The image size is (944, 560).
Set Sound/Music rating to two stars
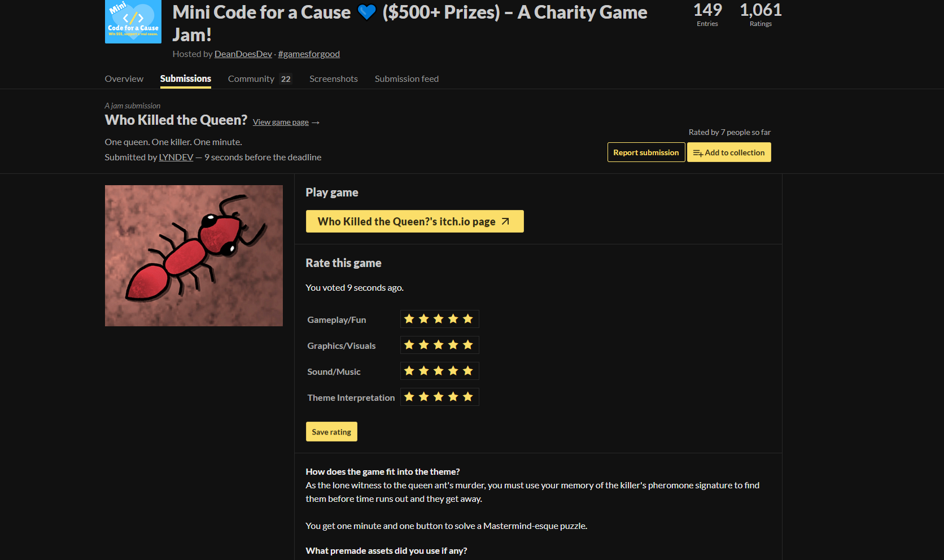tap(424, 371)
